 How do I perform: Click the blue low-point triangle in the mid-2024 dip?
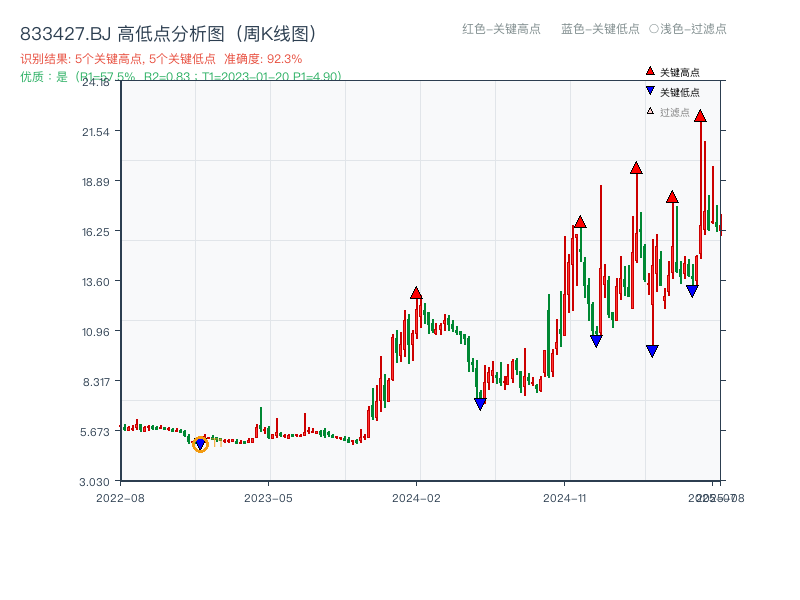coord(479,404)
